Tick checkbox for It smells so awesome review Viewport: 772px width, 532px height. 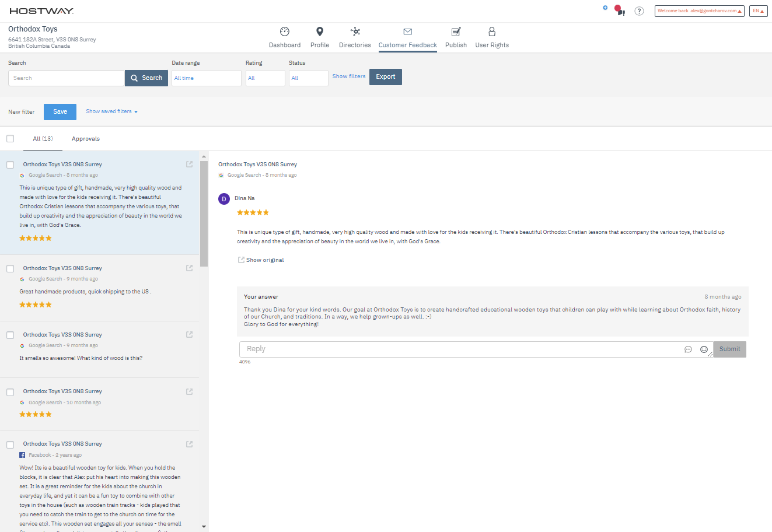(x=10, y=335)
